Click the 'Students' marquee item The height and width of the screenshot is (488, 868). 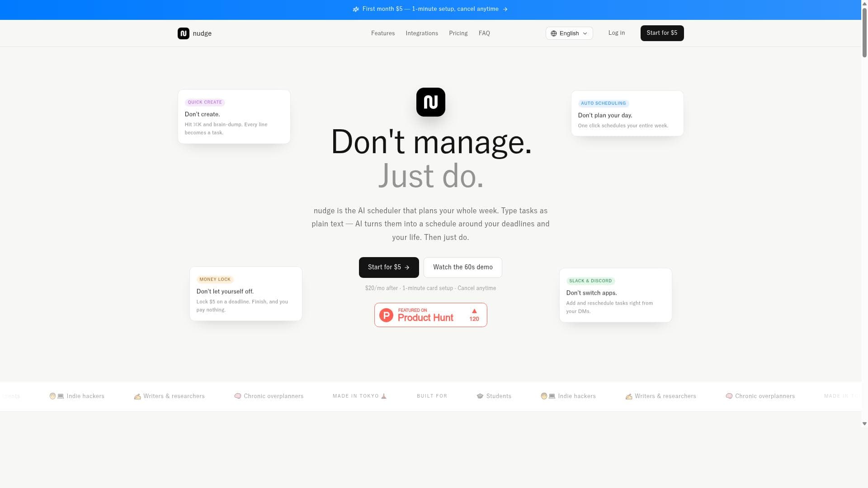click(x=494, y=396)
